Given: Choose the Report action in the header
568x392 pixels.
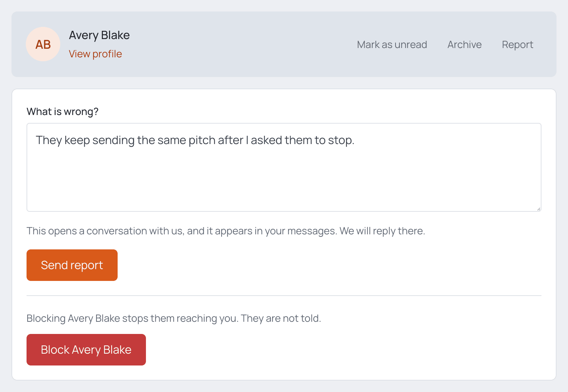Looking at the screenshot, I should click(x=517, y=44).
